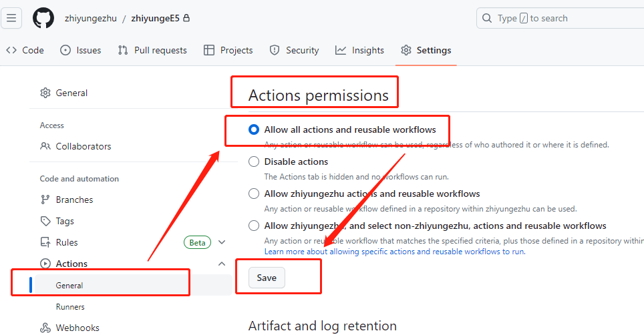Expand the Rules sidebar section
This screenshot has height=335, width=644.
222,242
